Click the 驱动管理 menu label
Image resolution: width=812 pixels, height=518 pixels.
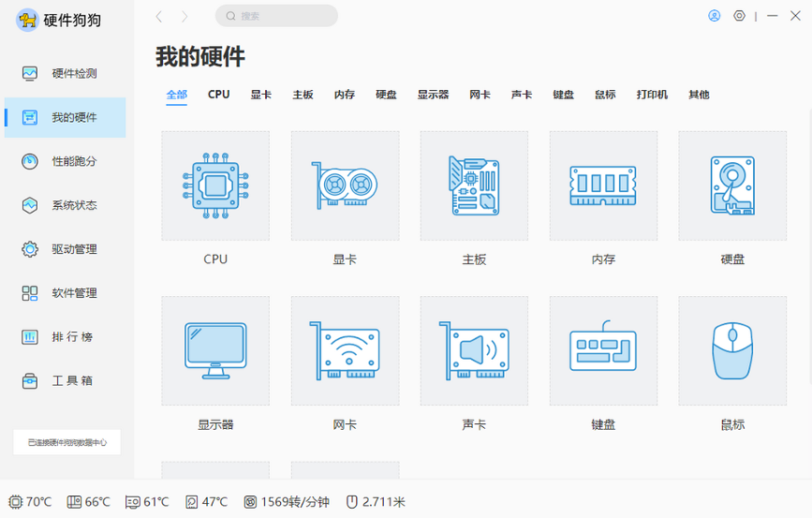pos(74,249)
